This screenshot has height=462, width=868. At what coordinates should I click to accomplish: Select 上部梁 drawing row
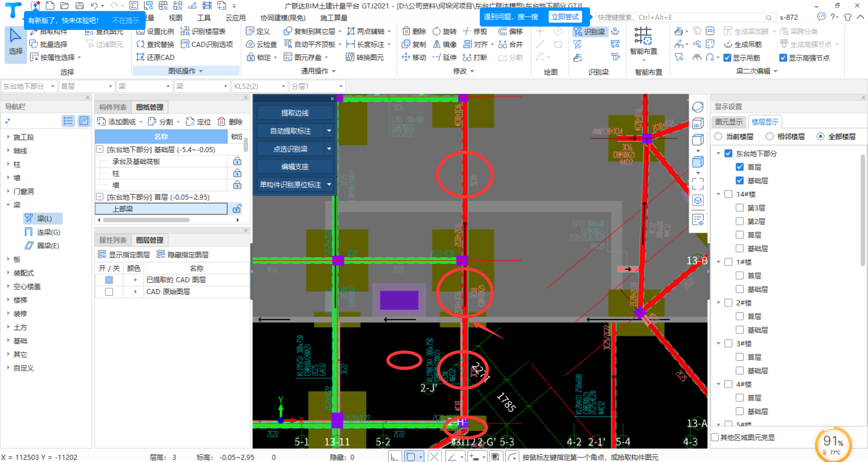[161, 209]
